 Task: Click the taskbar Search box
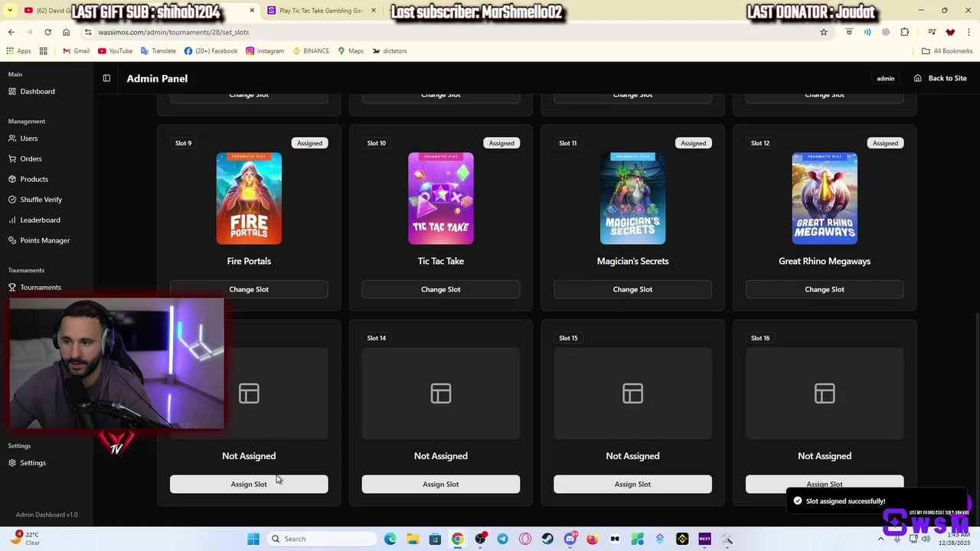pyautogui.click(x=322, y=539)
